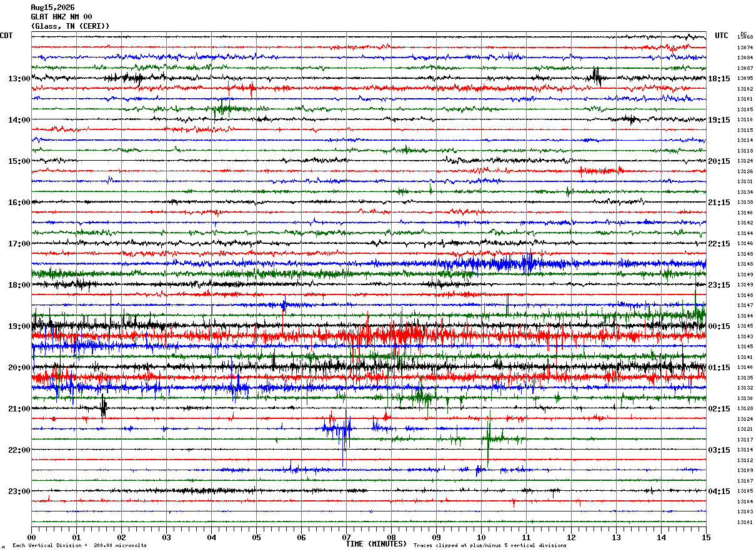Click the DC offset value 13074
Viewport: 756px width, 554px height.
(745, 48)
